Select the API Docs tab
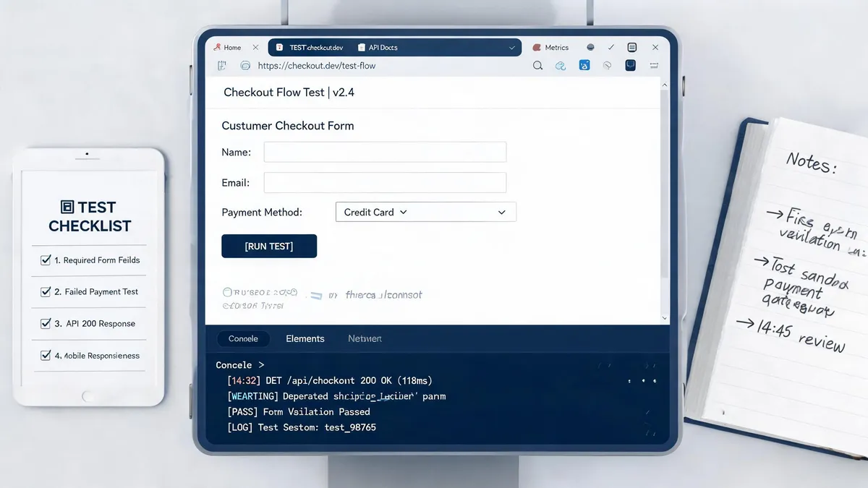 (378, 48)
